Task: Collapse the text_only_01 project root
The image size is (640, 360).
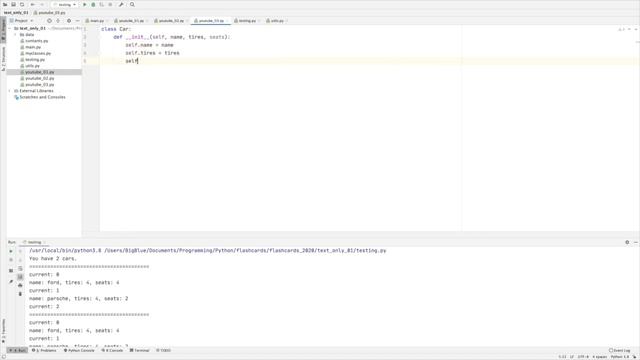Action: (x=10, y=29)
